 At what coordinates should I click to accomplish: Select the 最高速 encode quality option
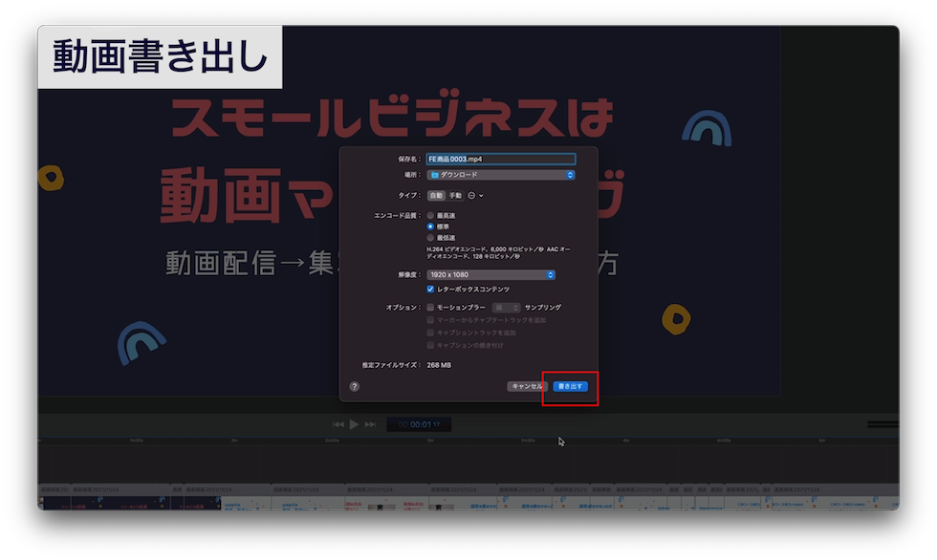pos(429,214)
